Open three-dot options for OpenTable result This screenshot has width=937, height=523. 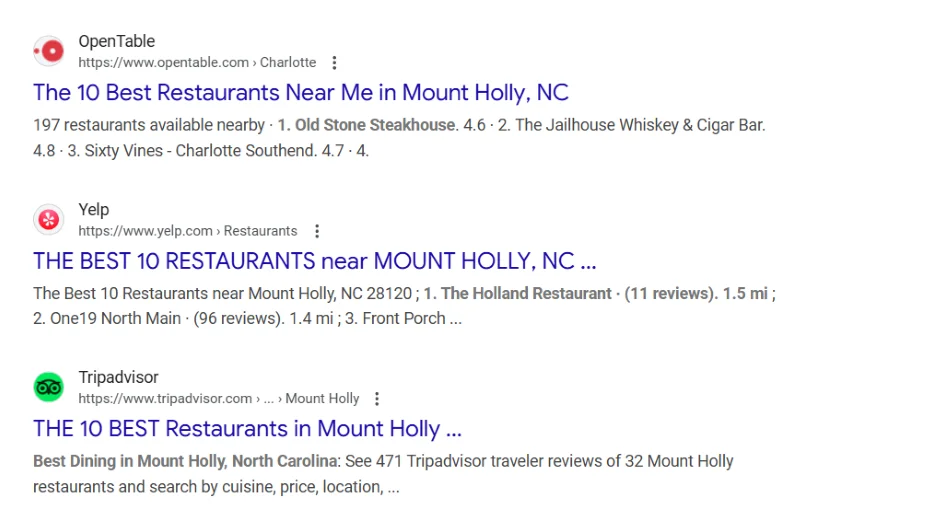pyautogui.click(x=335, y=63)
